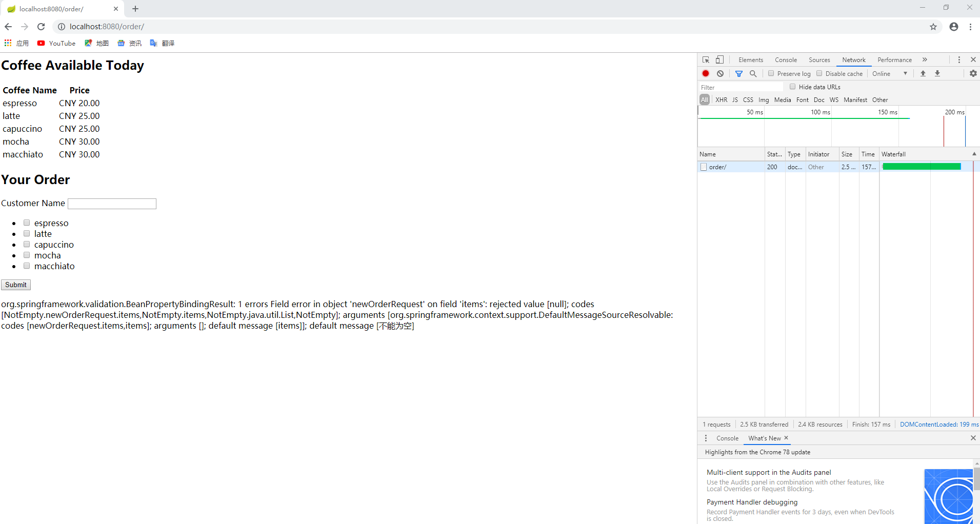Screen dimensions: 980x524
Task: Select the What's New drawer tab
Action: pyautogui.click(x=764, y=438)
